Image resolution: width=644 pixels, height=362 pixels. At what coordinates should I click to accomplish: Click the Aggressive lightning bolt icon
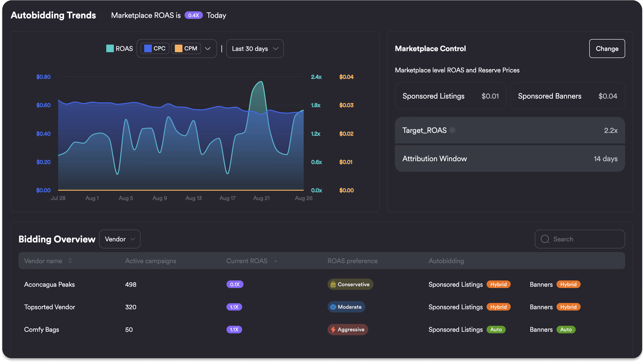(333, 330)
